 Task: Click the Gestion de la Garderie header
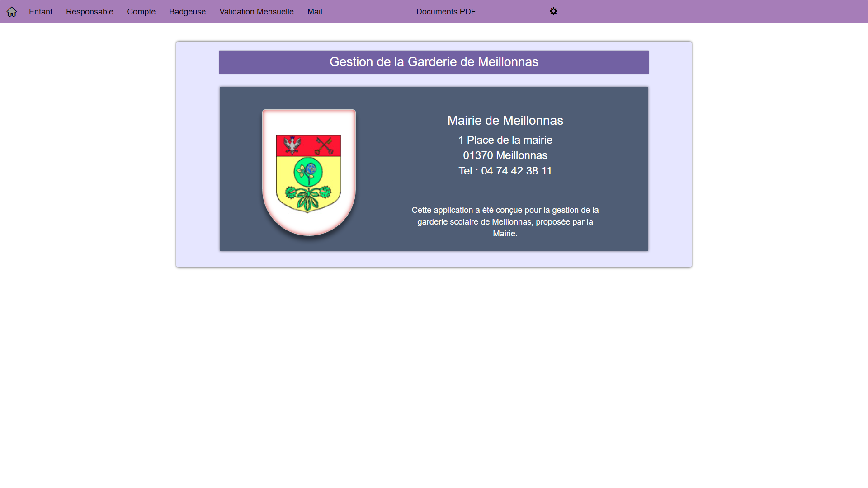coord(434,62)
